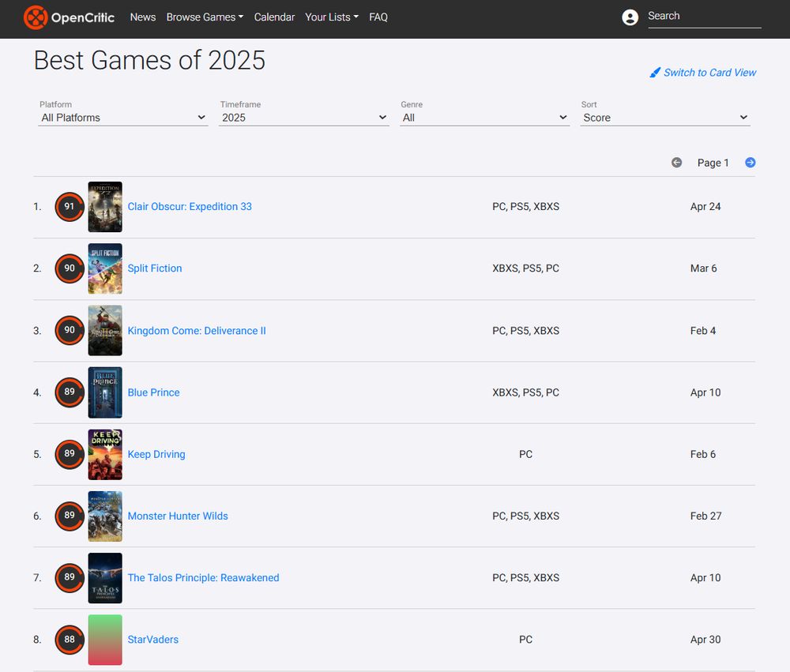Image resolution: width=790 pixels, height=672 pixels.
Task: Open the Genre dropdown set to All
Action: coord(485,118)
